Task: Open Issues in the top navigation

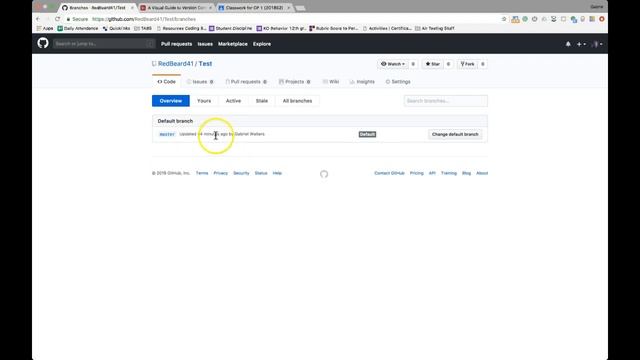Action: click(x=205, y=44)
